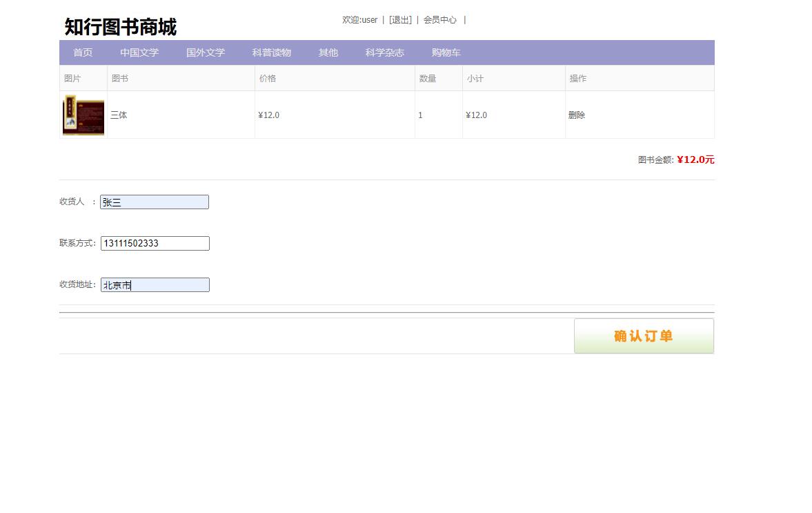Click the 三体 book cover thumbnail
The image size is (812, 513).
tap(83, 115)
